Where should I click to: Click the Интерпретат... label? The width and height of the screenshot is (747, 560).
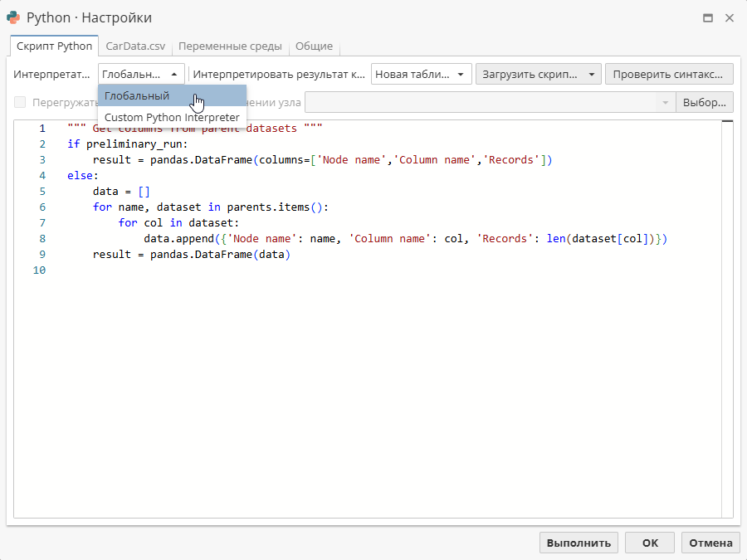[x=51, y=75]
